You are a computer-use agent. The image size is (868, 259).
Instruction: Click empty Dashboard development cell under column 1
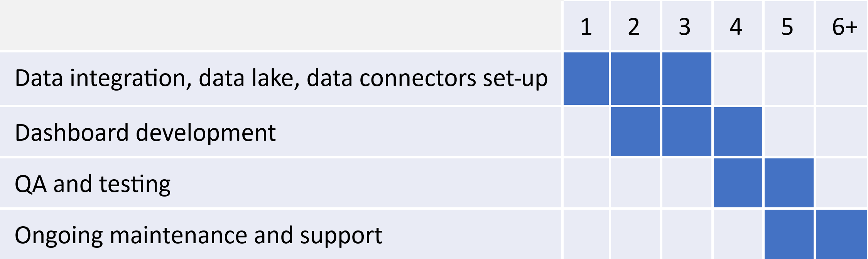pyautogui.click(x=586, y=131)
